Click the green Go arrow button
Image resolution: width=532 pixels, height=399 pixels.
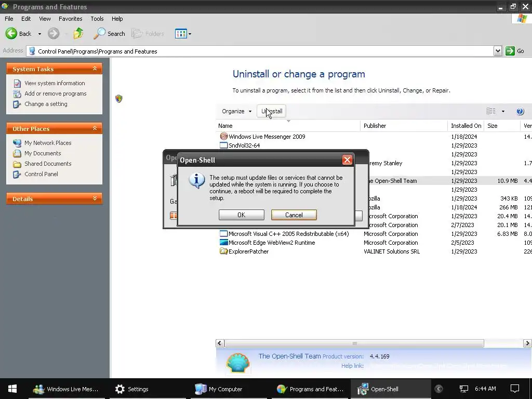(x=510, y=51)
